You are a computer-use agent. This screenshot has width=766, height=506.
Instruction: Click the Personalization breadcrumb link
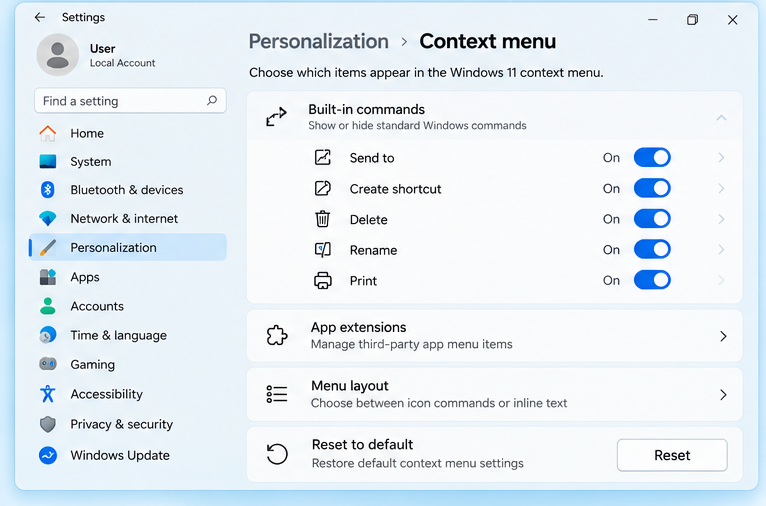click(319, 42)
